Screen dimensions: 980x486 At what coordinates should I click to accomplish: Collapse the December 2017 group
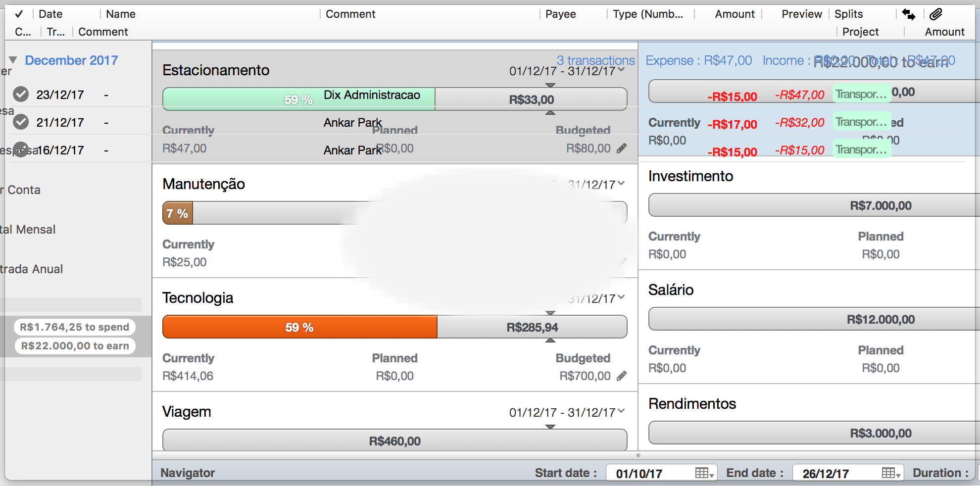[13, 60]
